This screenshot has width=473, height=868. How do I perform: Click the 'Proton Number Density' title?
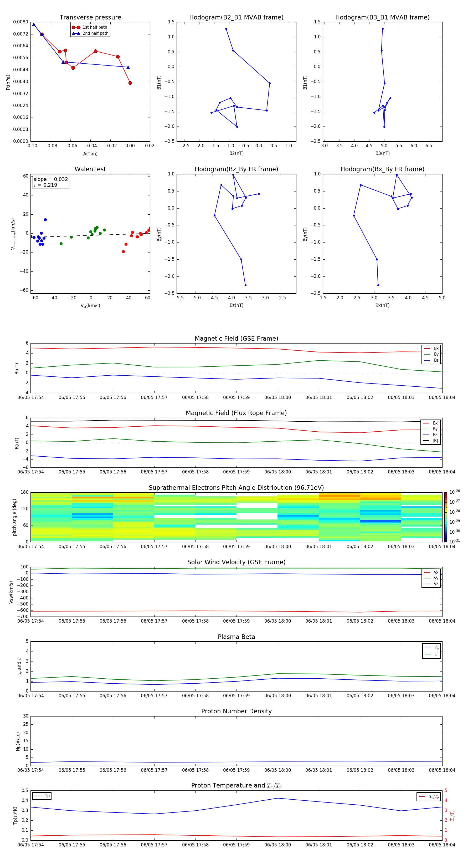(236, 711)
